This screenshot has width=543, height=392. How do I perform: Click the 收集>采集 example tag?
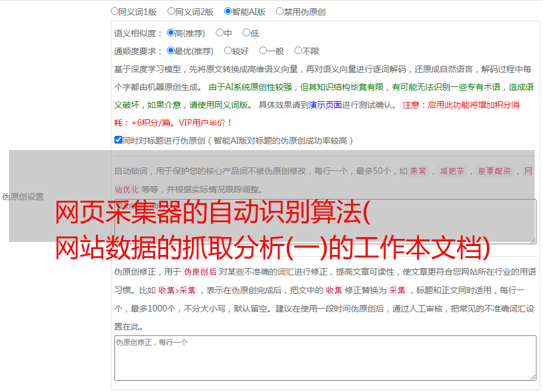[177, 291]
